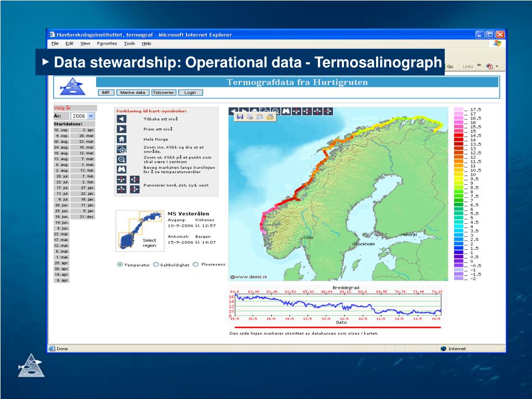Screen dimensions: 532x399
Task: Click the Tidsserier button
Action: (x=164, y=92)
